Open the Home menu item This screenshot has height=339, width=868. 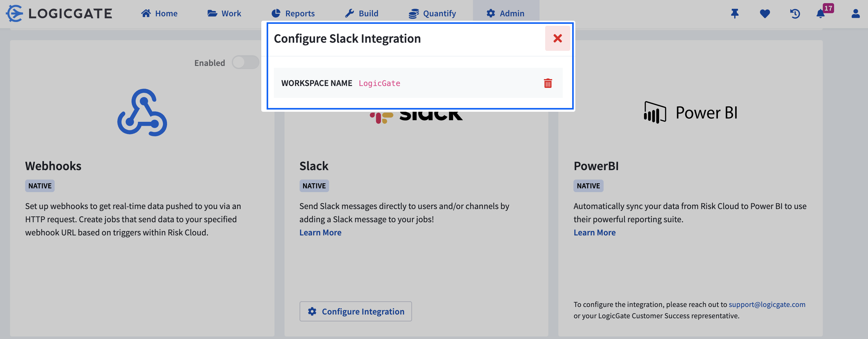click(159, 13)
